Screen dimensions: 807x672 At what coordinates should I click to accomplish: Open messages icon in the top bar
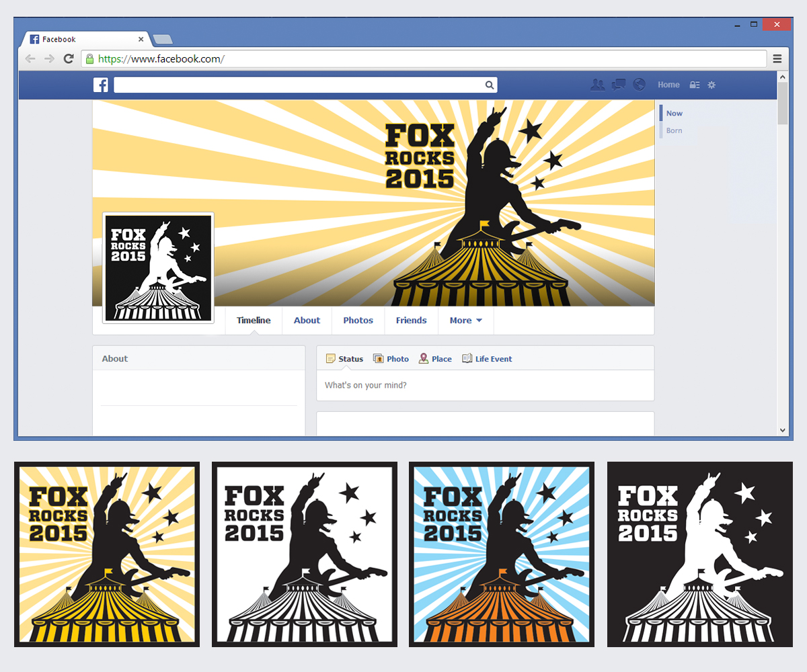pyautogui.click(x=619, y=85)
